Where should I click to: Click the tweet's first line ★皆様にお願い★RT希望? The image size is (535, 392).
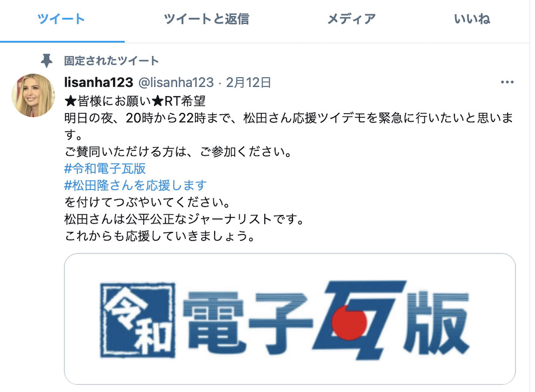coord(135,101)
